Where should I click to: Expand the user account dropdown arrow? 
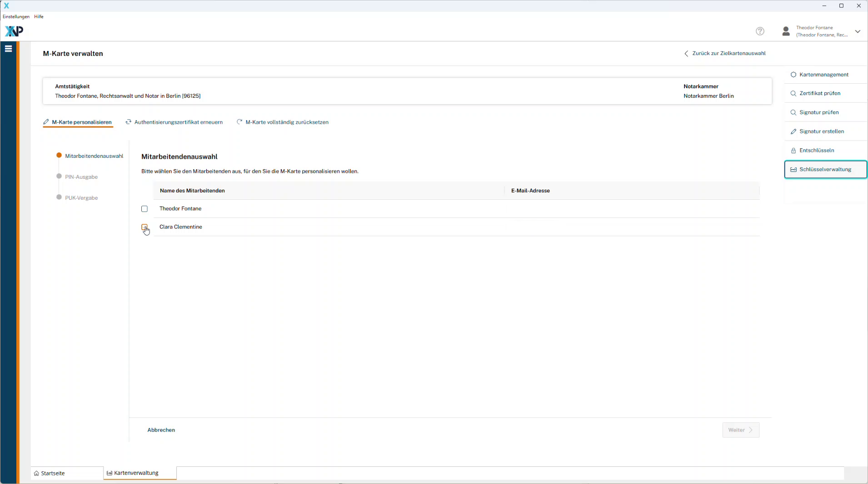pyautogui.click(x=858, y=31)
